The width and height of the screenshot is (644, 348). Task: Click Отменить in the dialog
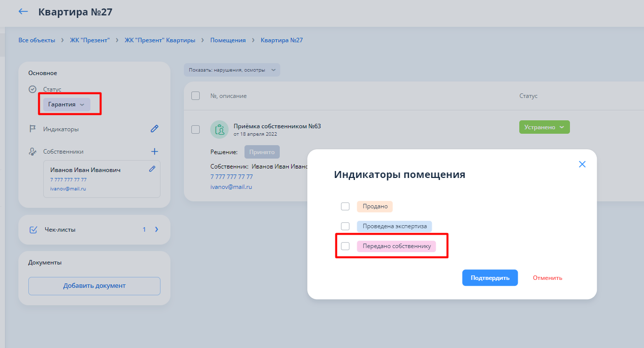pos(547,278)
